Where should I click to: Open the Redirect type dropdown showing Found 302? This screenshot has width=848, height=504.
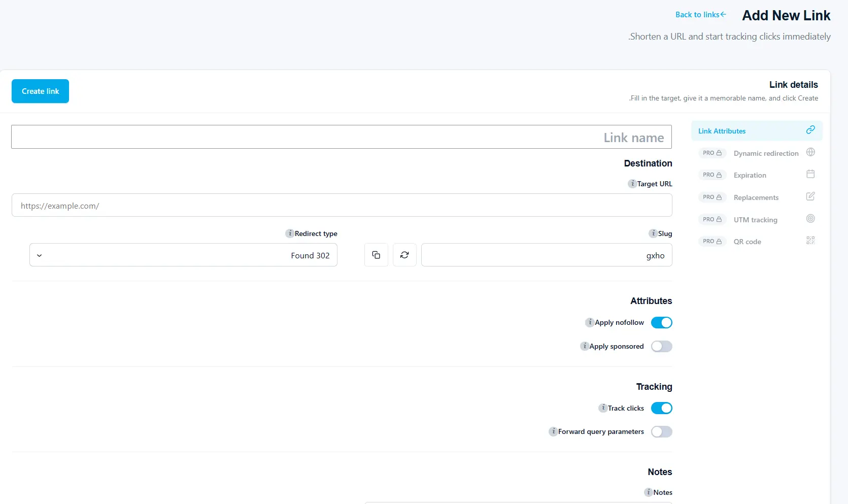click(x=183, y=255)
